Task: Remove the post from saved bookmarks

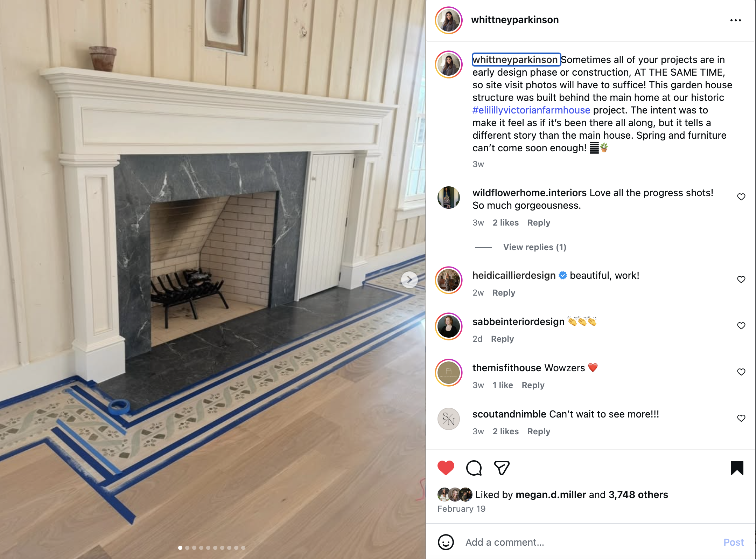Action: click(737, 468)
